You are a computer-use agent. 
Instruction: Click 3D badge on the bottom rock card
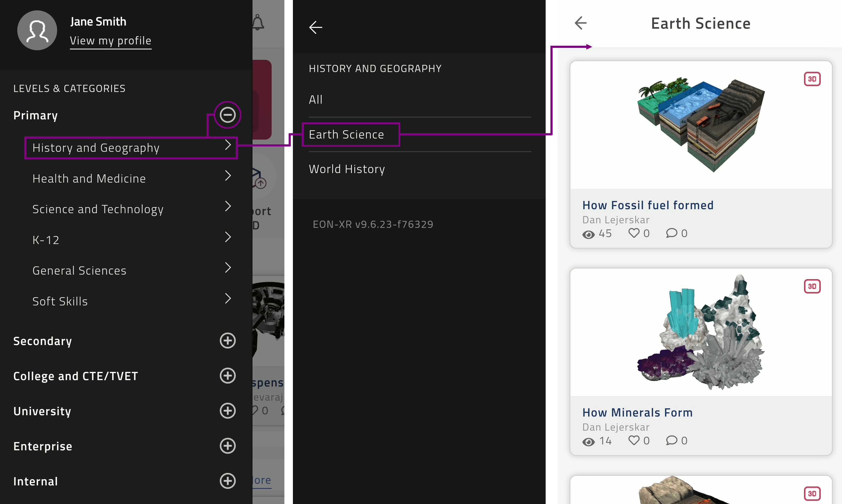coord(812,493)
